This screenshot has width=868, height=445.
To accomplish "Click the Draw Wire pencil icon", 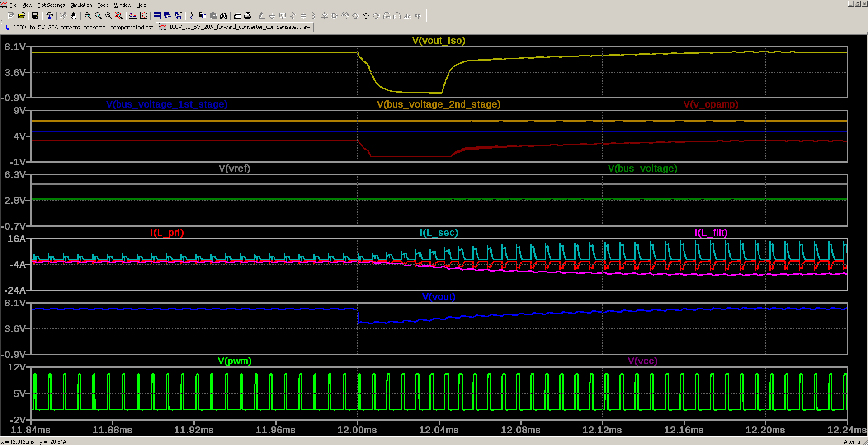I will (262, 16).
